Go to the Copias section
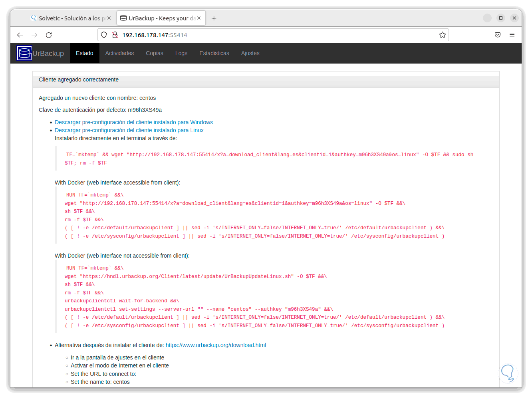532x399 pixels. pos(155,53)
